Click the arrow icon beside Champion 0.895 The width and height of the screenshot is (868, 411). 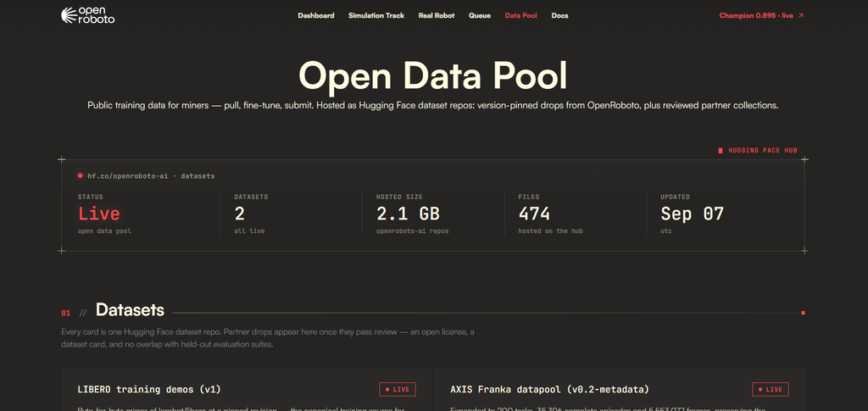tap(801, 15)
